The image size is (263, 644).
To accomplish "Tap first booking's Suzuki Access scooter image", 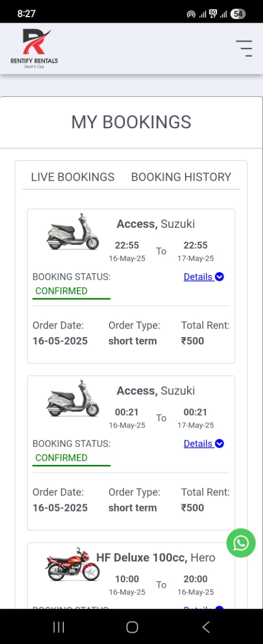I will 73,231.
